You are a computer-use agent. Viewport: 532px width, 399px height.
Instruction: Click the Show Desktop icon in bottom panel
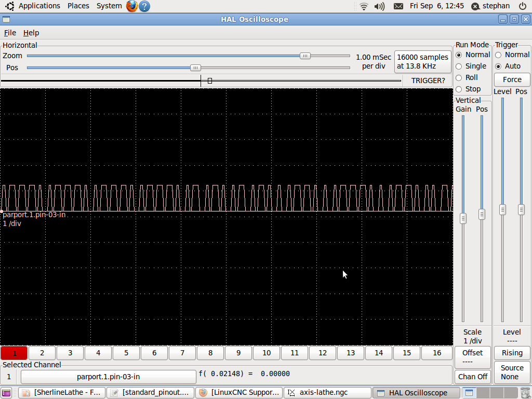tap(6, 393)
